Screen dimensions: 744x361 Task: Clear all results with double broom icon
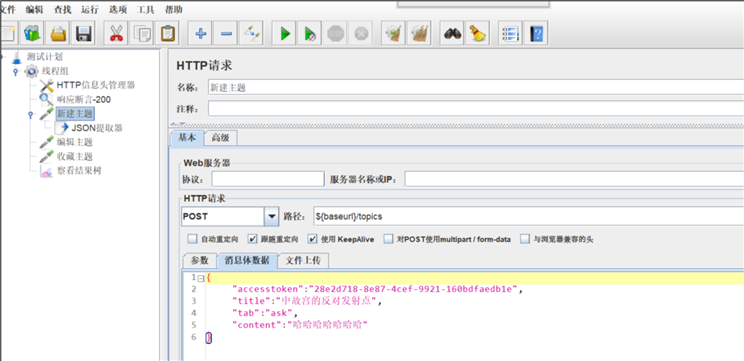pyautogui.click(x=419, y=33)
